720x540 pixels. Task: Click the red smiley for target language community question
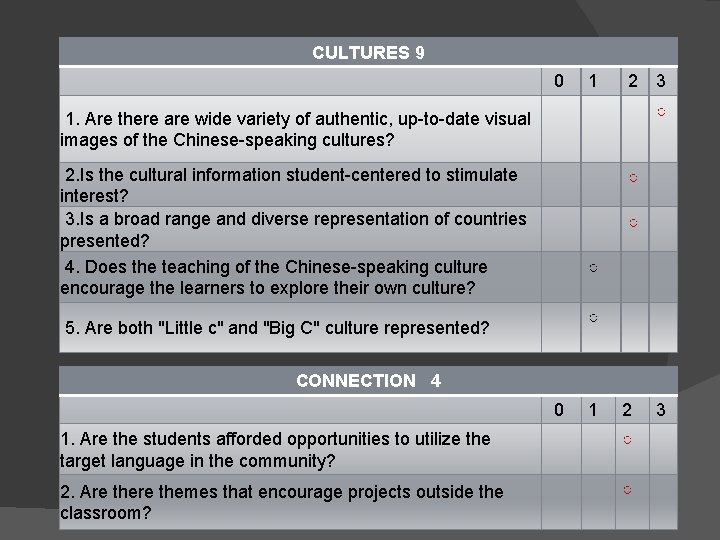[628, 440]
